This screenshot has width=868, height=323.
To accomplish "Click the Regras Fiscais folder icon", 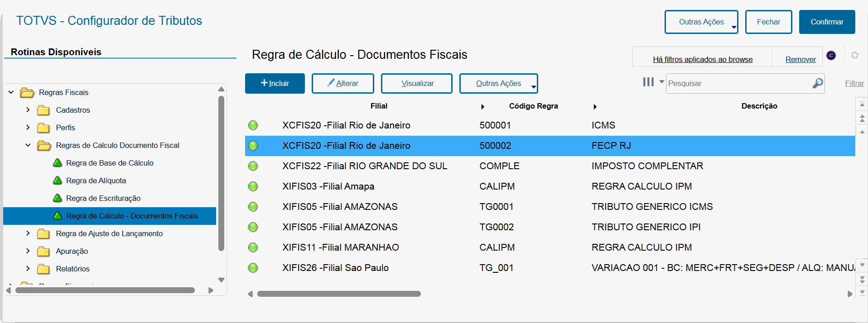I will coord(27,93).
